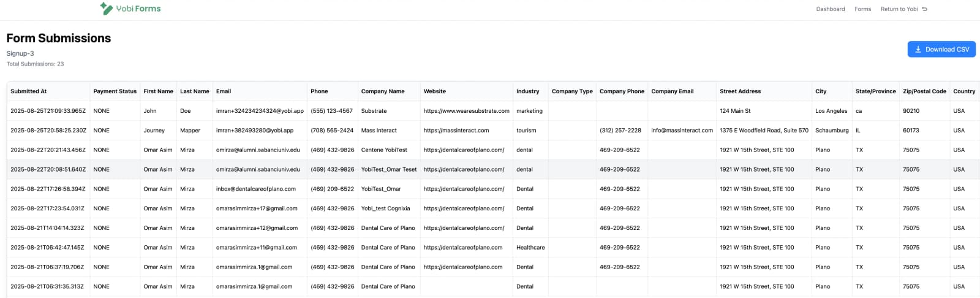Click the Zip/Postal Code column header
Screen dimensions: 980x298
[924, 91]
